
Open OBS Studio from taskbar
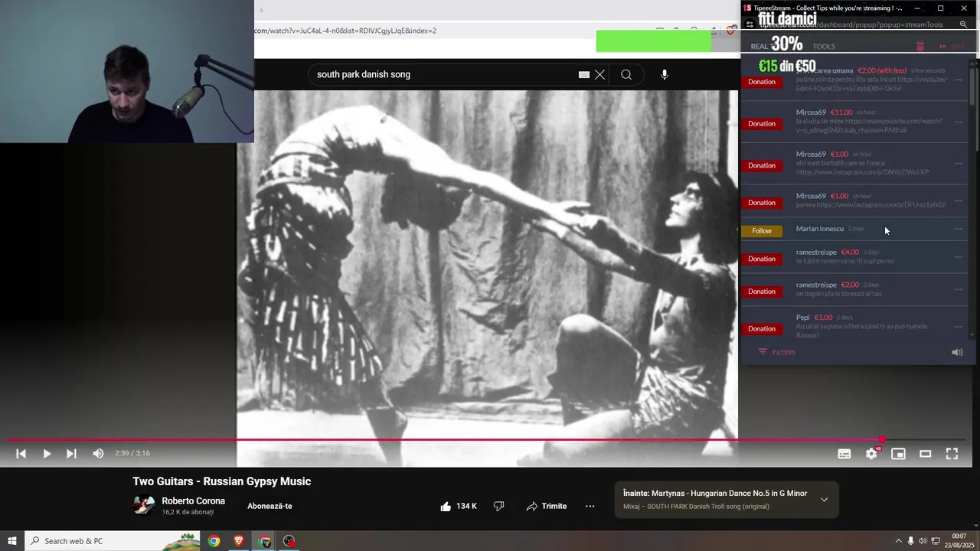[289, 541]
